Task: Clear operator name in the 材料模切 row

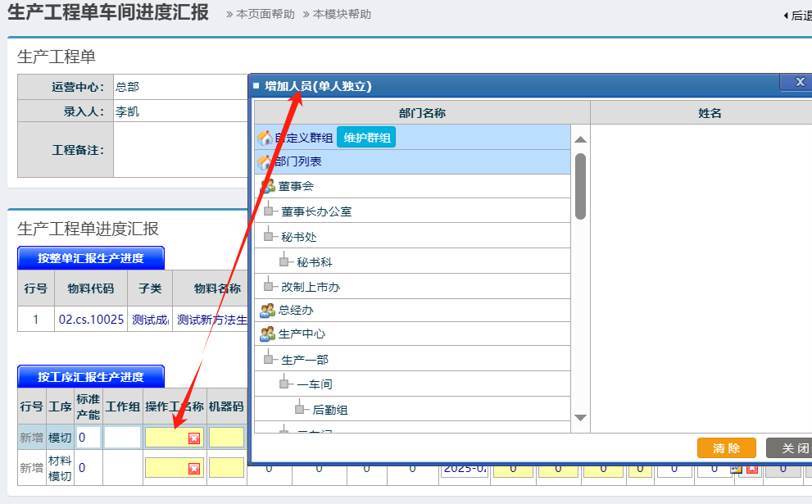Action: [194, 468]
